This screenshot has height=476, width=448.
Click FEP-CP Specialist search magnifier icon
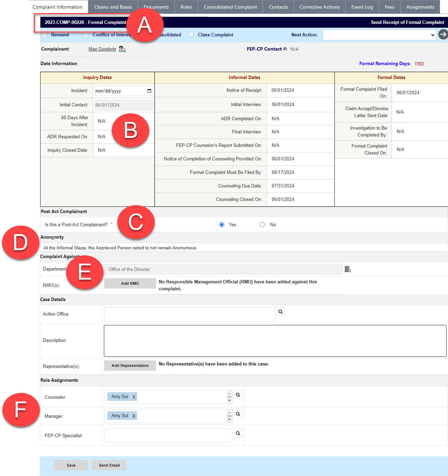(238, 433)
